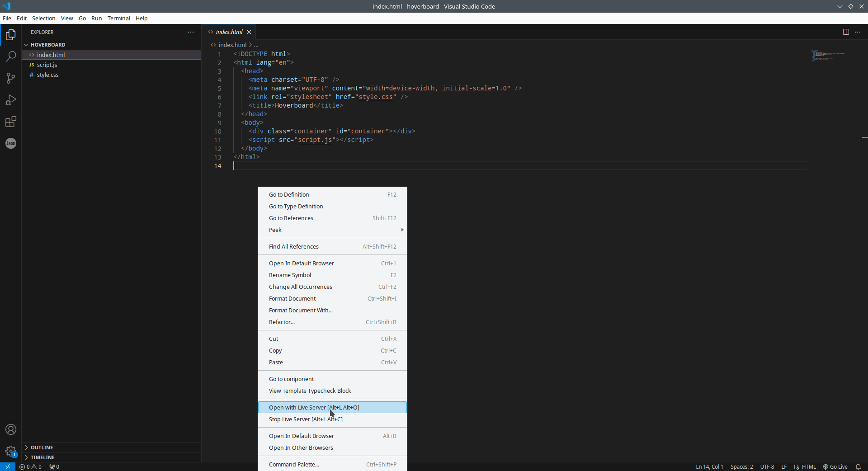Screen dimensions: 868x471
Task: Click Go Live in the status bar
Action: 835,467
